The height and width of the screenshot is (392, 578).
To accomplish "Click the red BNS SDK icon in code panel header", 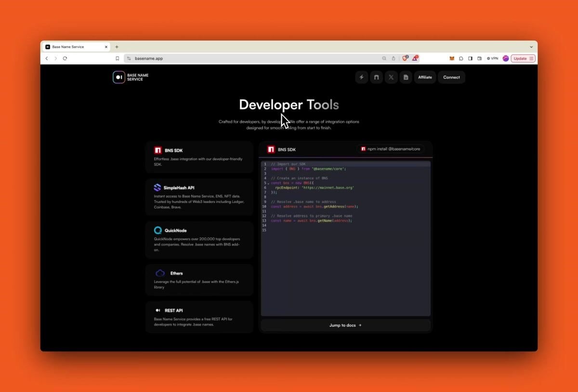I will point(271,149).
